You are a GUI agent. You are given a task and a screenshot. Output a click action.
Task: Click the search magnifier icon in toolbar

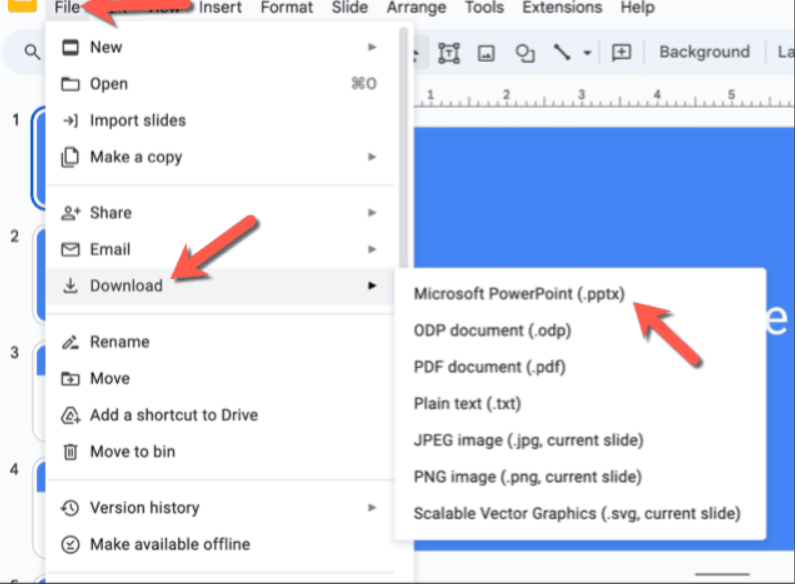point(32,53)
